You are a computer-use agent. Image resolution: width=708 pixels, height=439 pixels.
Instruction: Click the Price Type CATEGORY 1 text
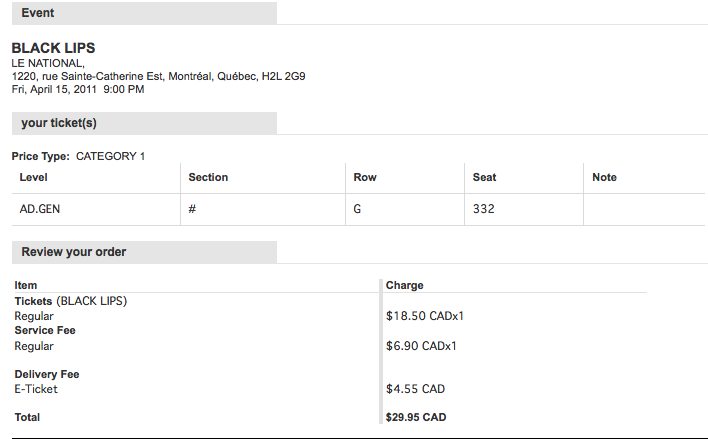[x=78, y=156]
